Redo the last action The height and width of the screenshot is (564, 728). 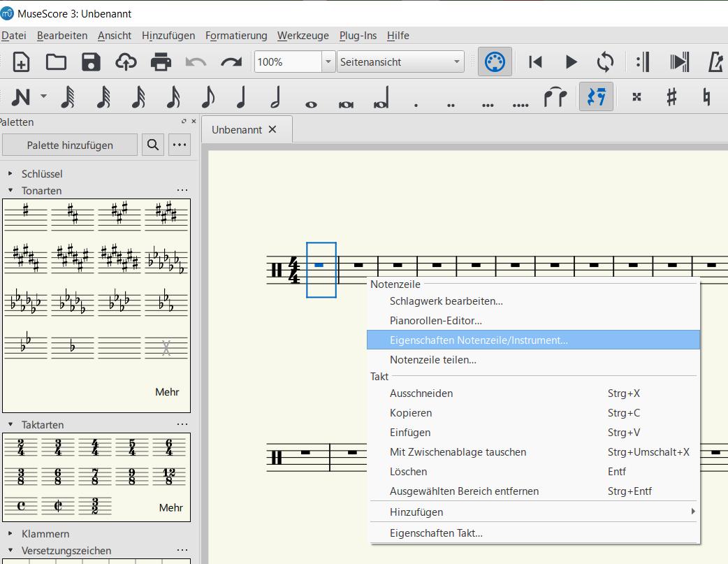[231, 62]
